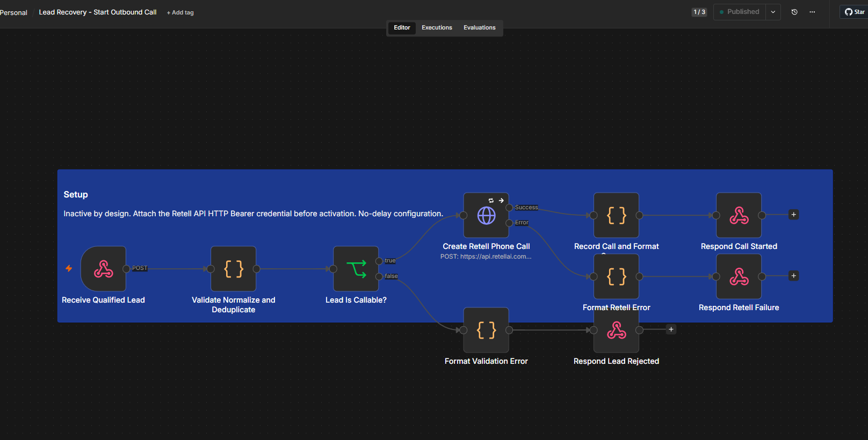Image resolution: width=868 pixels, height=440 pixels.
Task: Open the Record Call and Format code node
Action: coord(616,215)
